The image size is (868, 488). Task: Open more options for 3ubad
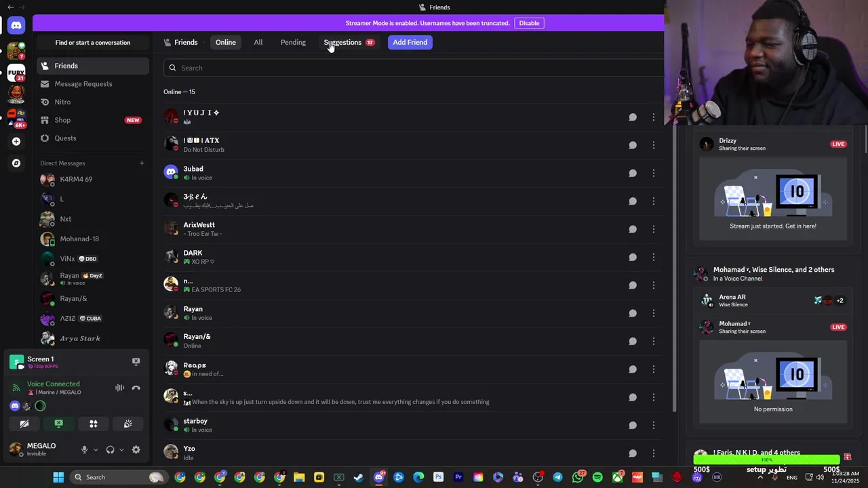654,173
